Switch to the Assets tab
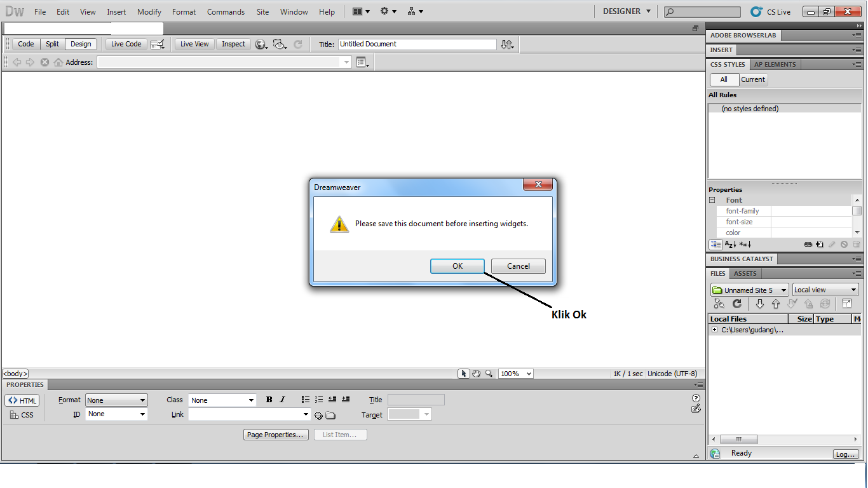Image resolution: width=868 pixels, height=488 pixels. [745, 273]
